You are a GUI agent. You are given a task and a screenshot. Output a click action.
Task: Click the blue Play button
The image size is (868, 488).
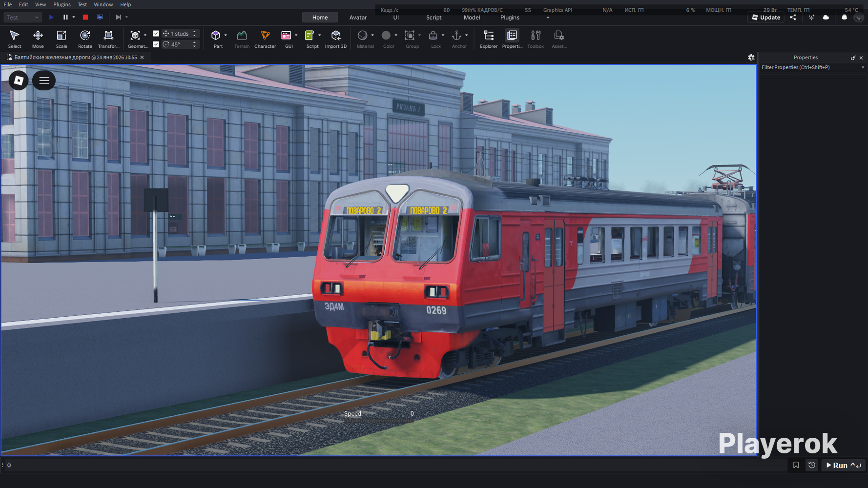point(51,18)
